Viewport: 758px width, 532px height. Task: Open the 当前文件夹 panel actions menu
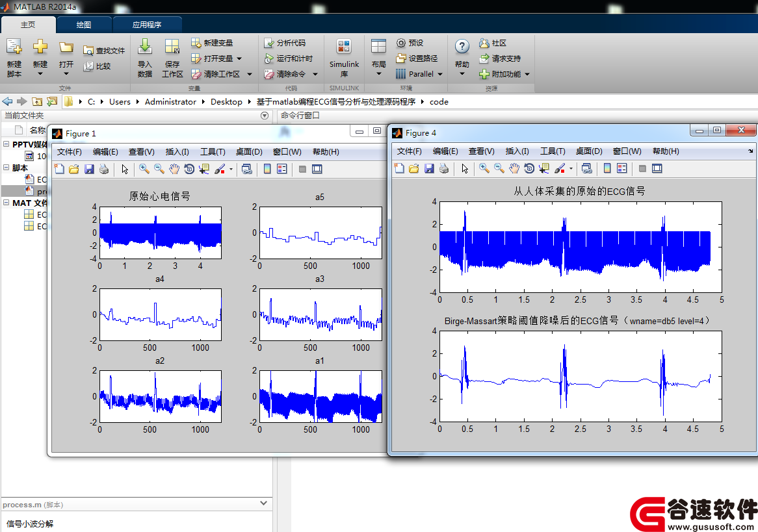265,116
